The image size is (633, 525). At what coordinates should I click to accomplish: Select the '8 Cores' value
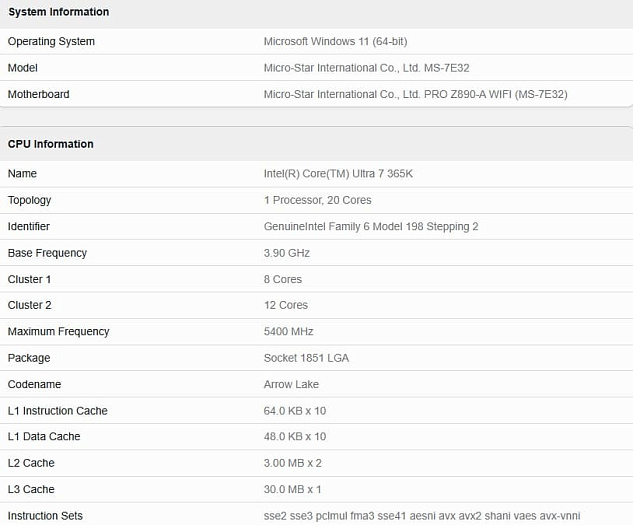283,279
